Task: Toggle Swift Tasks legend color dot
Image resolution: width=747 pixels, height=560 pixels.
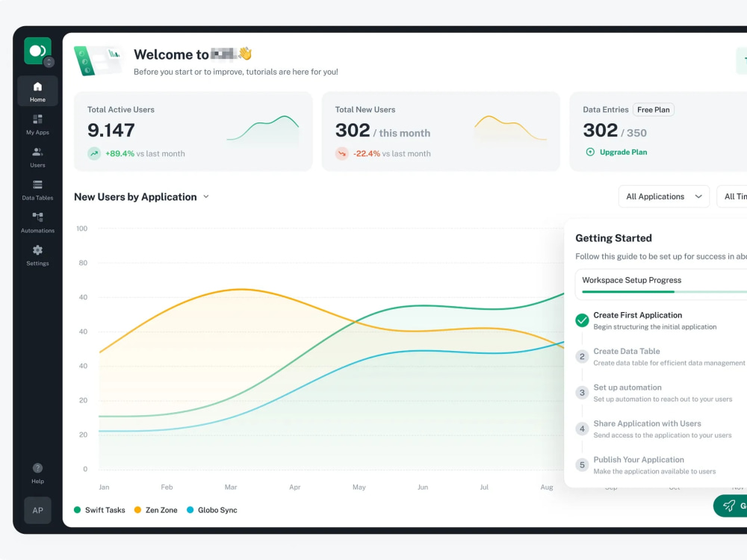Action: coord(77,510)
